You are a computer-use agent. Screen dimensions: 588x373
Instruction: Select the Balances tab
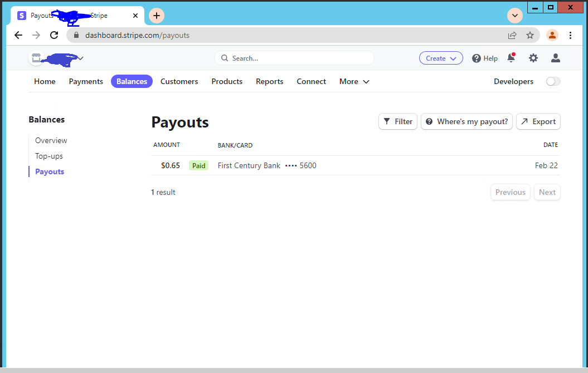[132, 81]
